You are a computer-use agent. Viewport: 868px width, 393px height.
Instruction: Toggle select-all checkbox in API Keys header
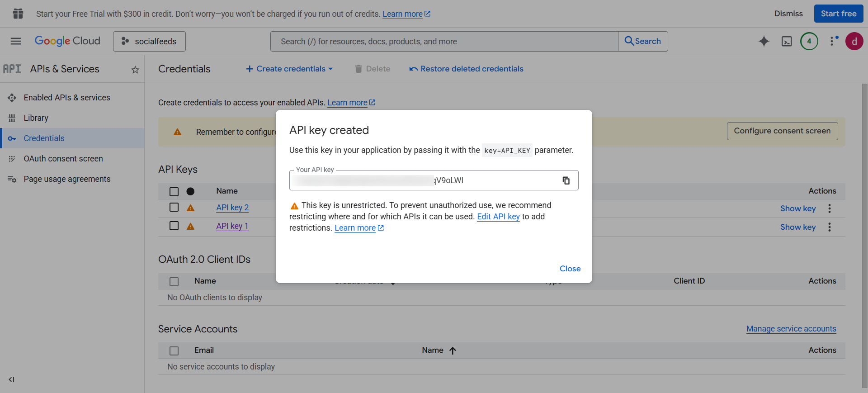point(174,191)
